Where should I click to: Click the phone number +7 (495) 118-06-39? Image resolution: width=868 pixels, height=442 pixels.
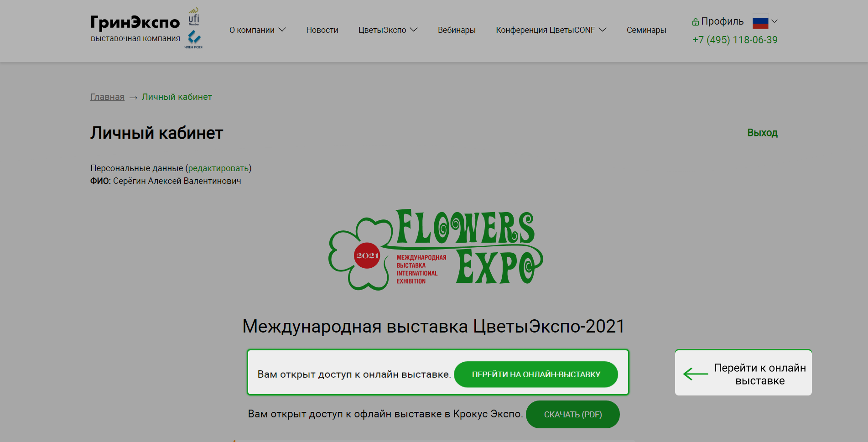click(735, 40)
